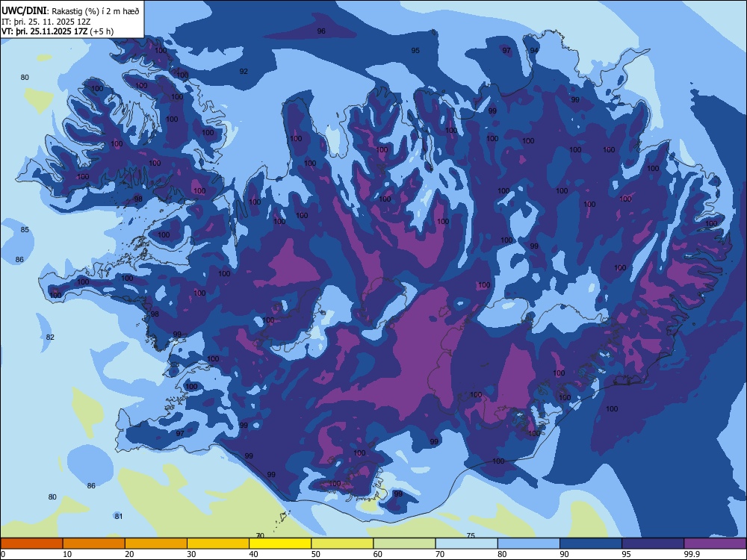Click the light blue 70-80 legend swatch

point(466,544)
